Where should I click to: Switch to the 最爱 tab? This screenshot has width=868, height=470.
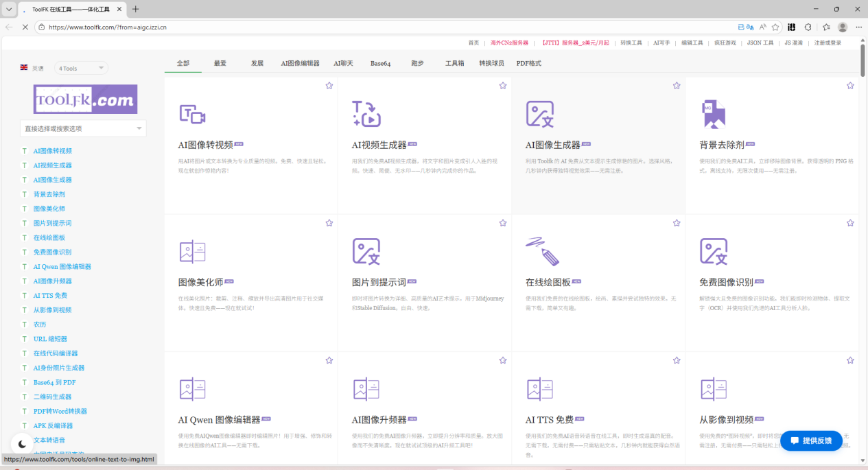coord(220,63)
